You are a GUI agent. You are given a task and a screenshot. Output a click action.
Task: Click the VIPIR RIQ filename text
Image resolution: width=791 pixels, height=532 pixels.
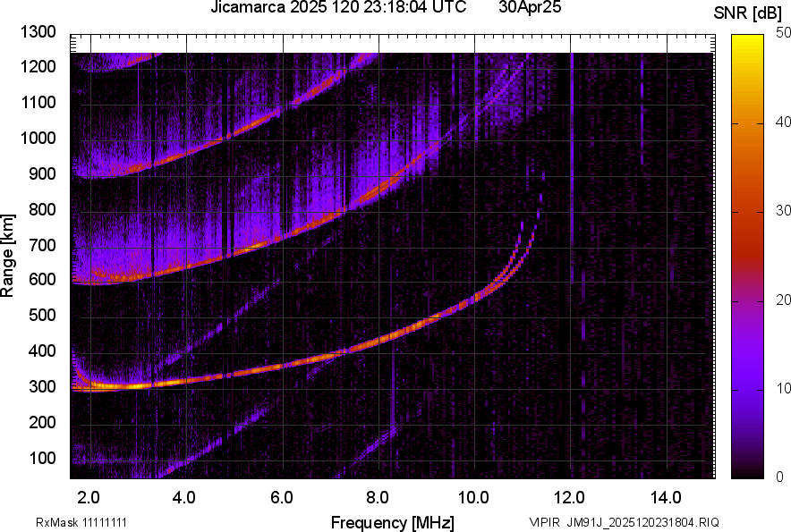pyautogui.click(x=624, y=522)
